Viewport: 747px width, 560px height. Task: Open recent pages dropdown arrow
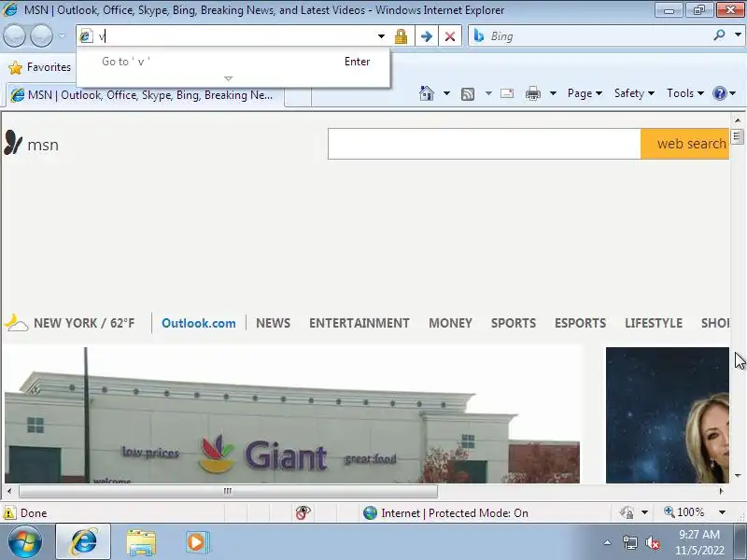62,35
